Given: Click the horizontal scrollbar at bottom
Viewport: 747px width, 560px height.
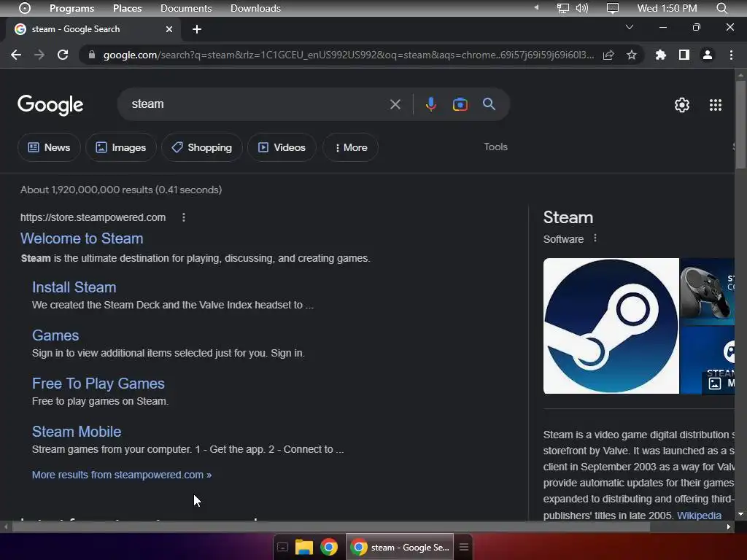Looking at the screenshot, I should pyautogui.click(x=330, y=526).
